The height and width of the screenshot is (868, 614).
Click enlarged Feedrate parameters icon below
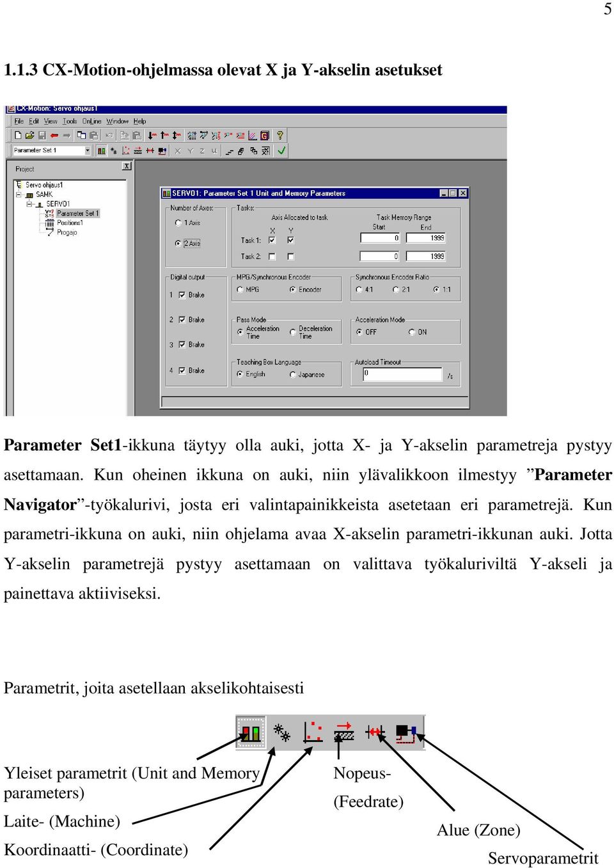pyautogui.click(x=344, y=732)
